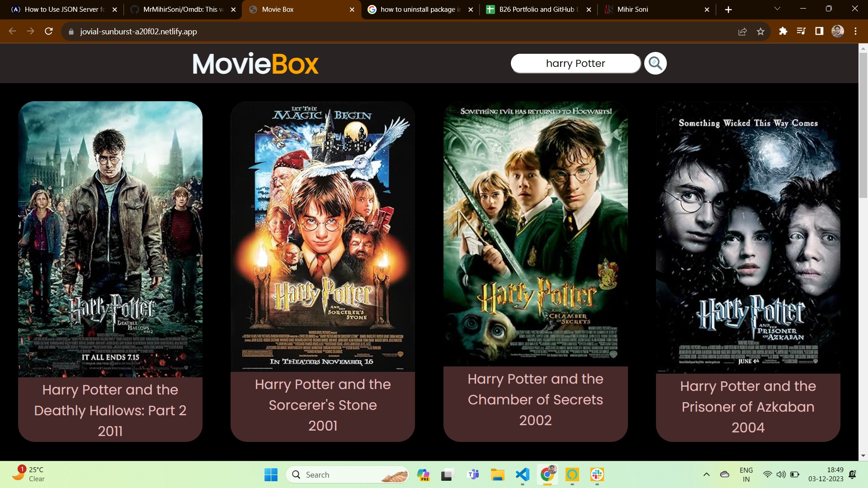
Task: Open Chrome three-dot menu
Action: pyautogui.click(x=855, y=31)
